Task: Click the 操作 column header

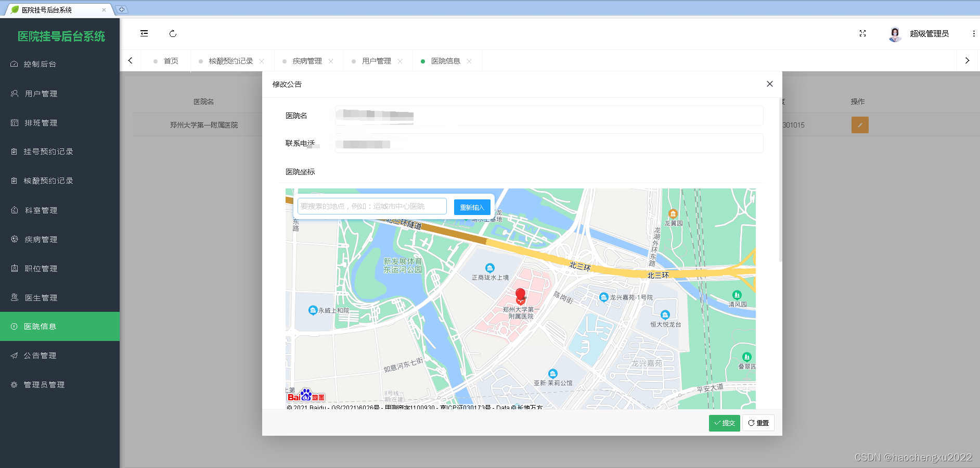Action: pyautogui.click(x=858, y=102)
